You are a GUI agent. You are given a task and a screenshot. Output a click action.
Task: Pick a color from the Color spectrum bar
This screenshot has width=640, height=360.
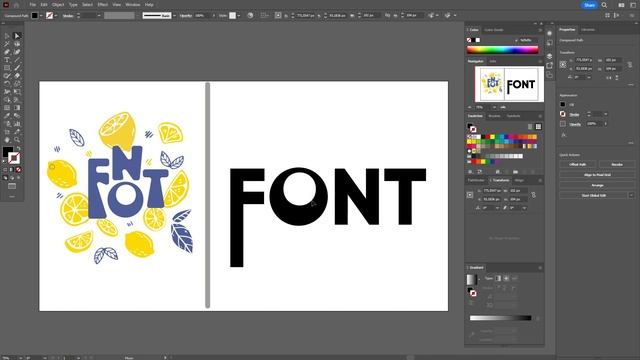click(x=502, y=50)
